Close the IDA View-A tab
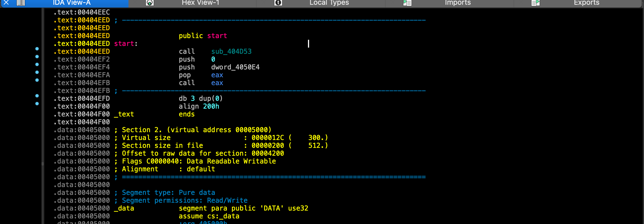644x224 pixels. click(6, 3)
